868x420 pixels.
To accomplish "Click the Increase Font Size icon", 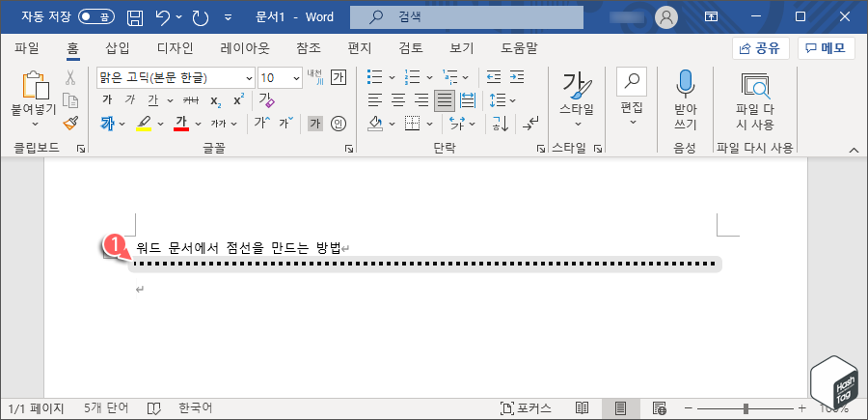I will click(x=262, y=123).
